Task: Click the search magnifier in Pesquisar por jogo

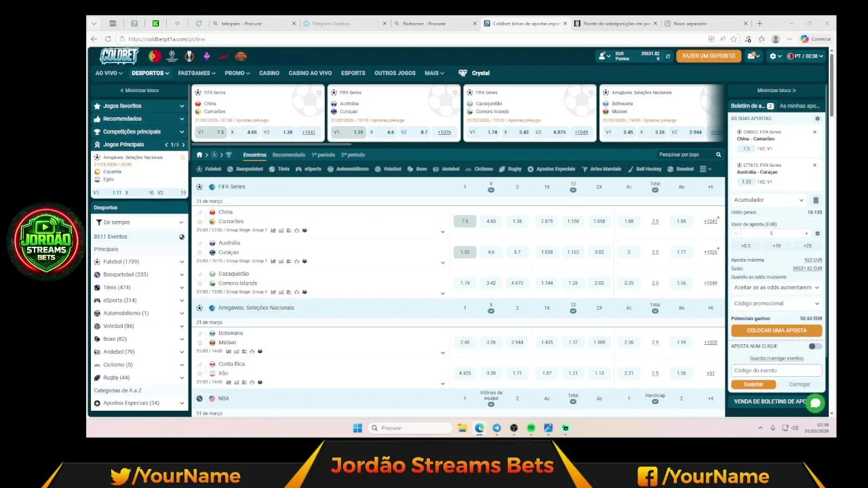Action: click(719, 155)
